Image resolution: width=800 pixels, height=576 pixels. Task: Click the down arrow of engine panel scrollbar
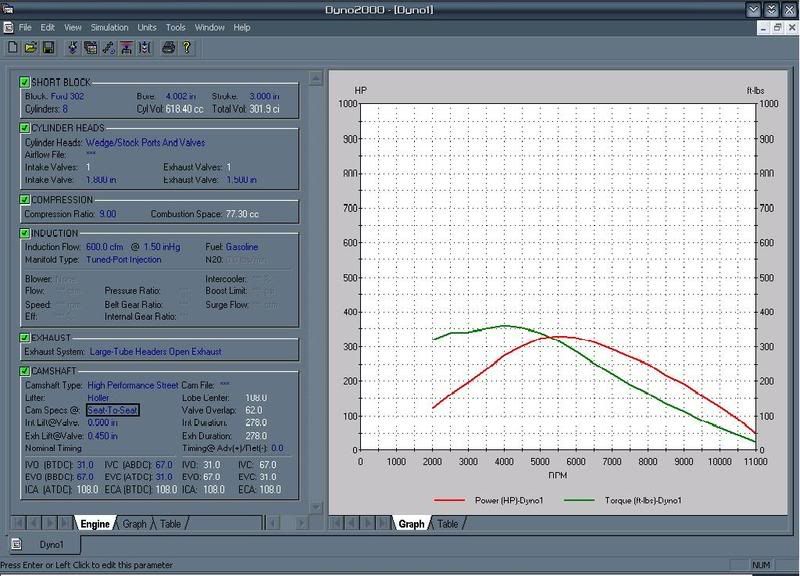(316, 507)
